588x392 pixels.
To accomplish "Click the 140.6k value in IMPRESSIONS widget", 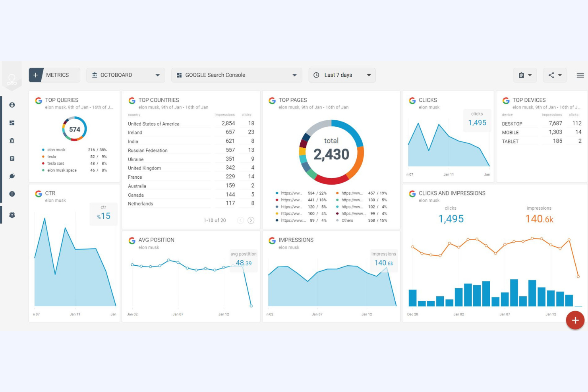I will 384,263.
